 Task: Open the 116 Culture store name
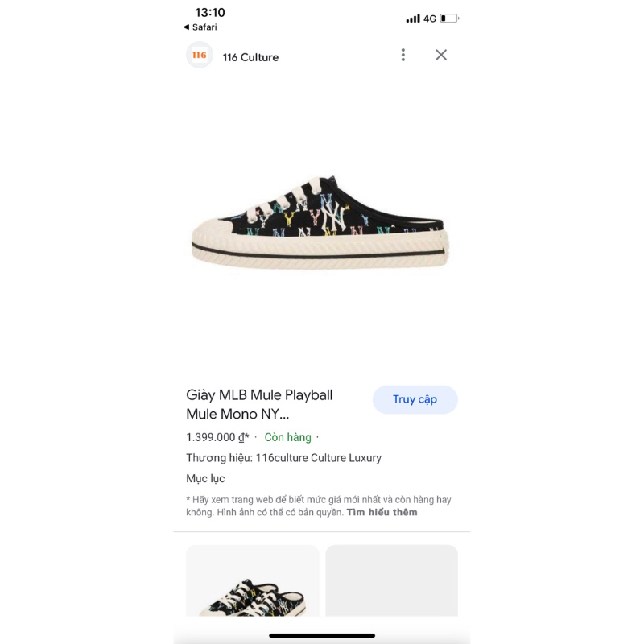point(250,57)
